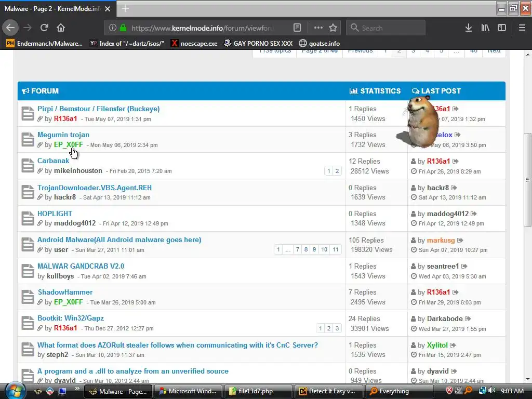Click the page vertical scrollbar thumb
This screenshot has width=532, height=399.
(527, 180)
